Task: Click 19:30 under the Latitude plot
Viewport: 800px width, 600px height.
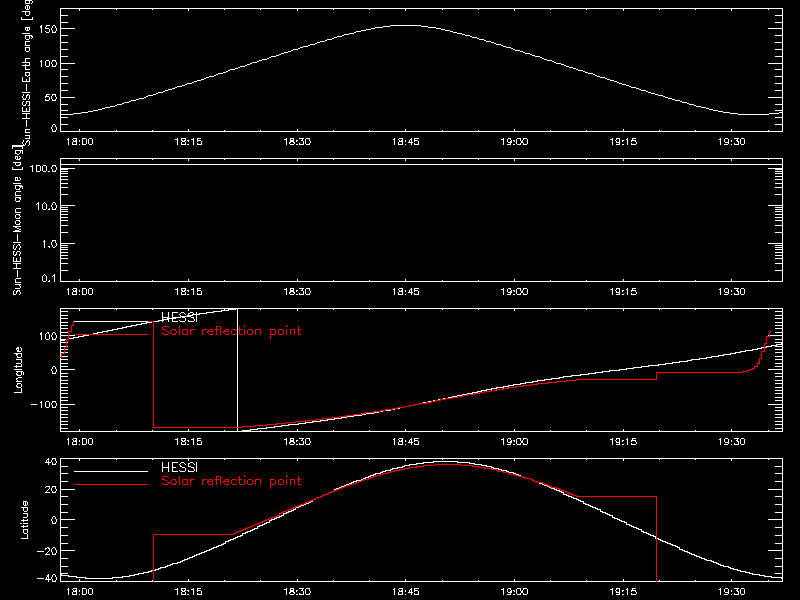Action: (x=732, y=592)
